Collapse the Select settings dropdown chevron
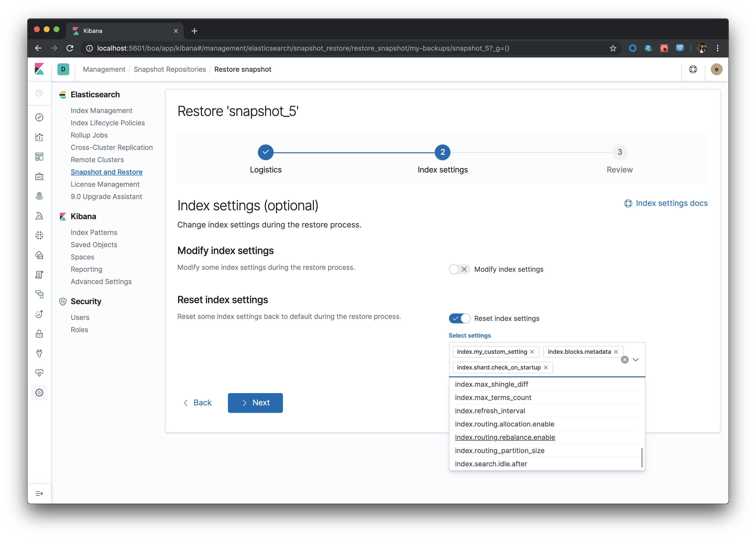Screen dimensions: 756x540 coord(636,360)
